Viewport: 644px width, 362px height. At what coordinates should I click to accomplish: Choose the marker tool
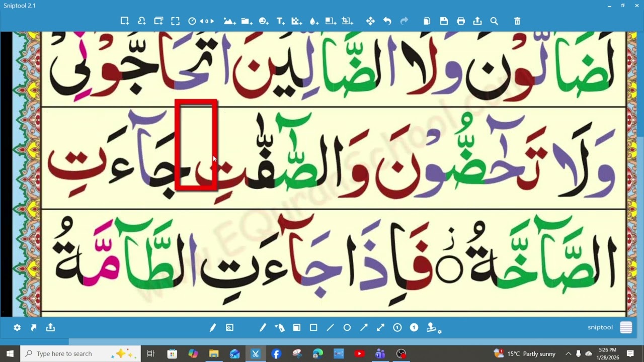263,328
